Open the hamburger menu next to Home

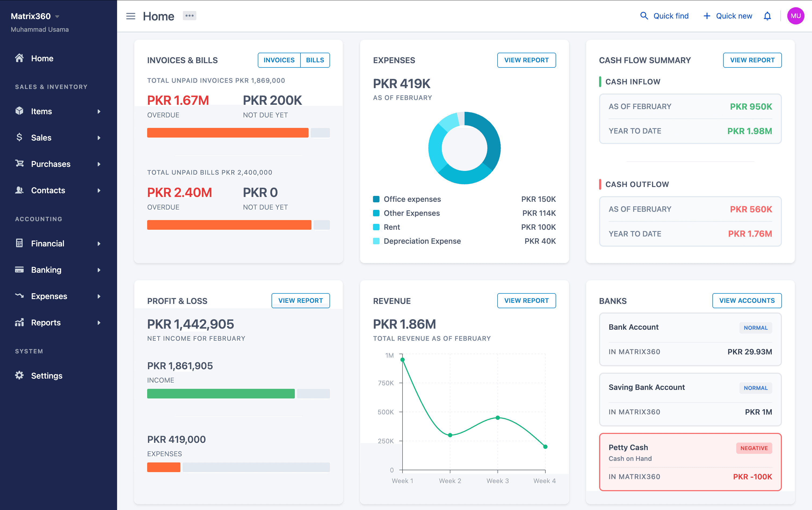click(130, 16)
